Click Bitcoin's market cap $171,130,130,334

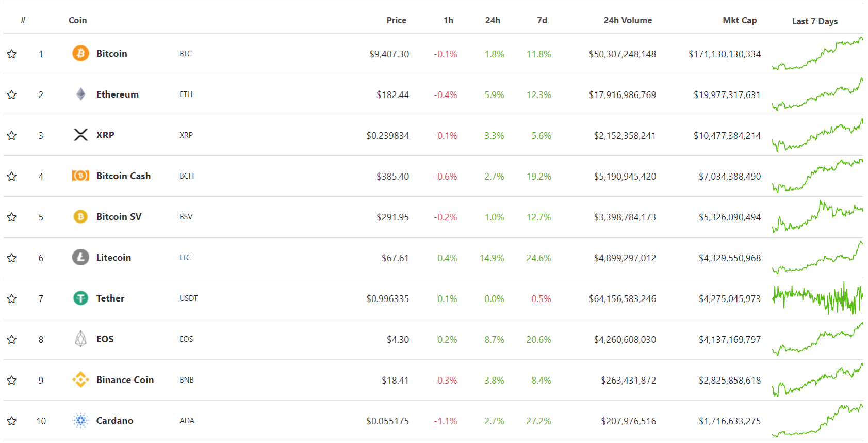[725, 54]
